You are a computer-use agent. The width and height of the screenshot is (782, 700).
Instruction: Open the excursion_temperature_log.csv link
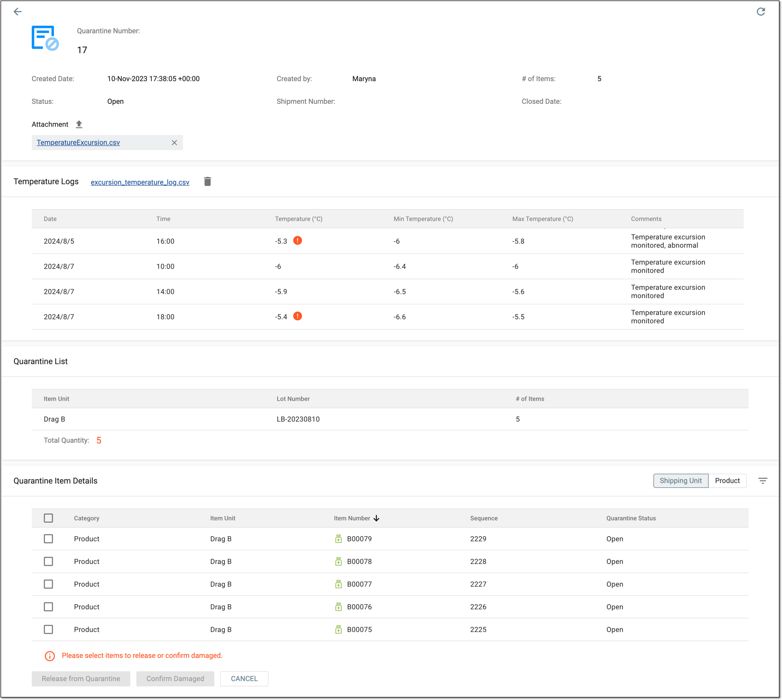point(140,182)
